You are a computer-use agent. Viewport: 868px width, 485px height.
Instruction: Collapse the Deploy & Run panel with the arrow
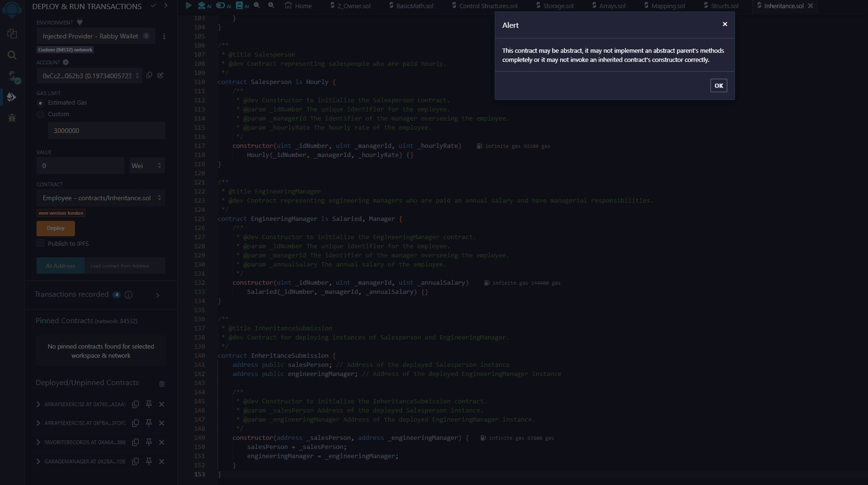pyautogui.click(x=166, y=6)
